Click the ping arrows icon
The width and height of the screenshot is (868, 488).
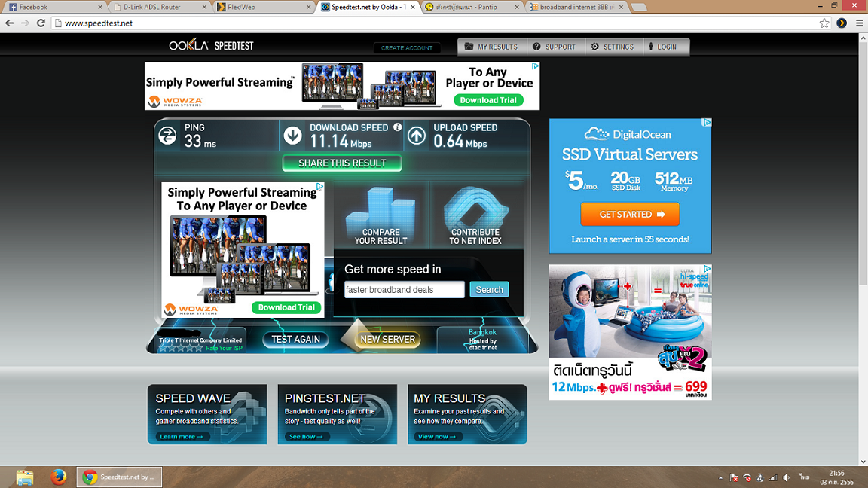[x=167, y=136]
